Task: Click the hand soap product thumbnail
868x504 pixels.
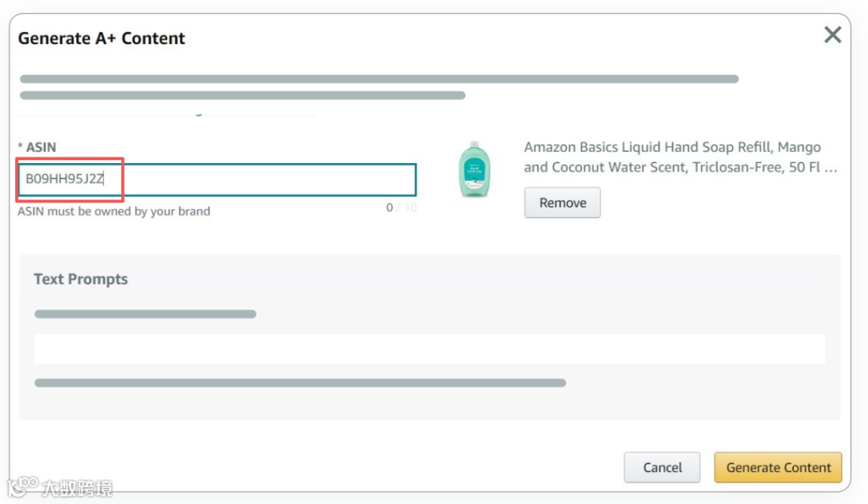Action: (x=474, y=170)
